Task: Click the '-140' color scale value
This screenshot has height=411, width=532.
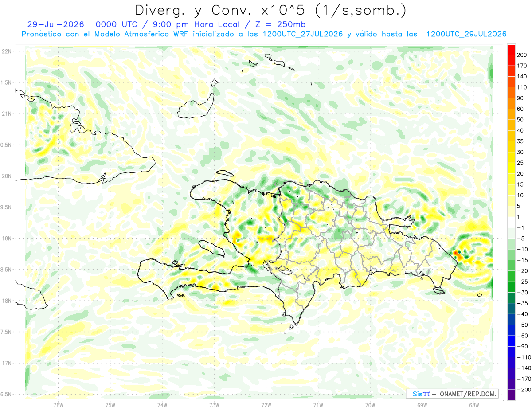Action: pyautogui.click(x=524, y=368)
